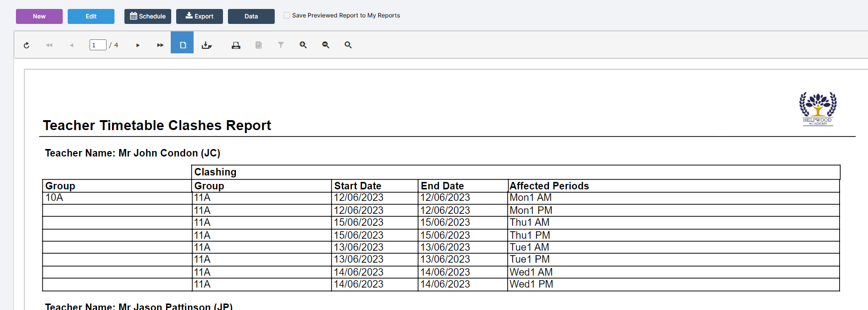Click the filter parameters funnel icon
This screenshot has width=868, height=310.
coord(281,45)
